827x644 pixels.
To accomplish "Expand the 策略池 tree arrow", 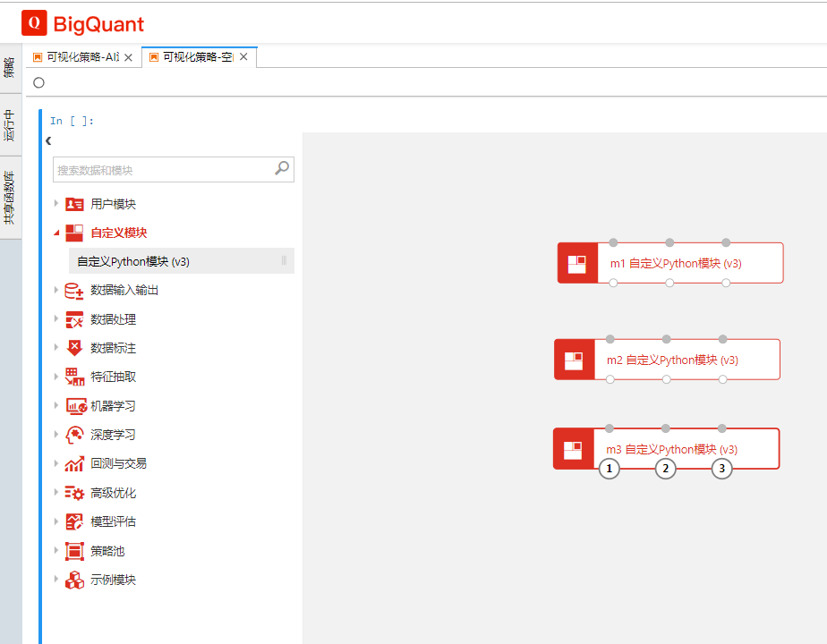I will click(55, 550).
